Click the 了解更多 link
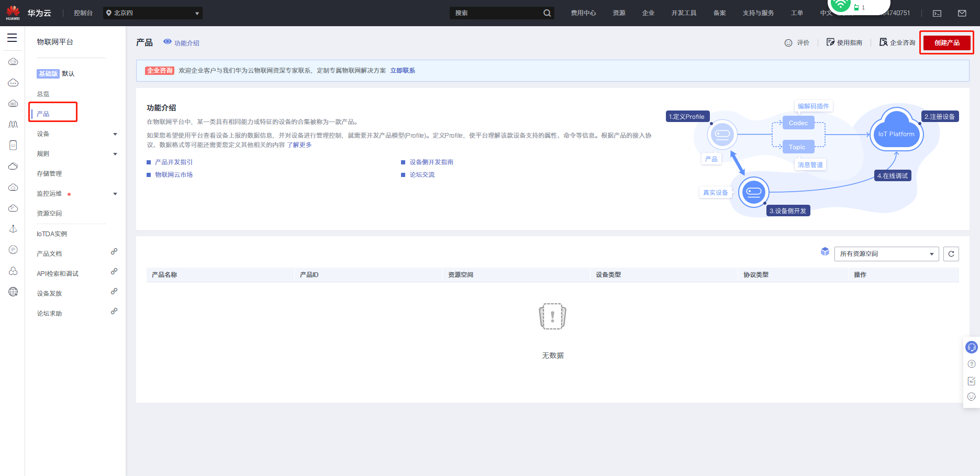This screenshot has width=980, height=476. [x=299, y=145]
